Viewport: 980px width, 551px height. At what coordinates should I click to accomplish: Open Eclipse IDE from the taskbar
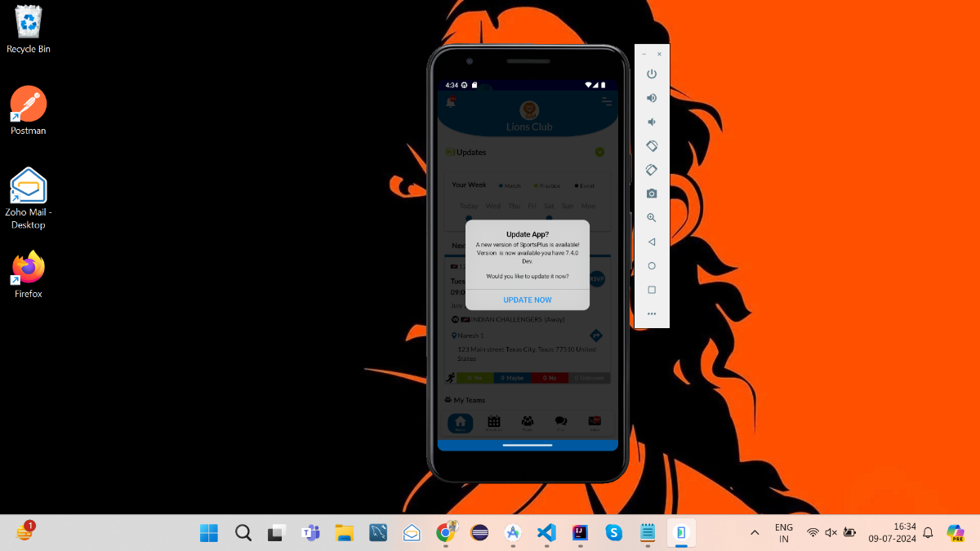[480, 533]
